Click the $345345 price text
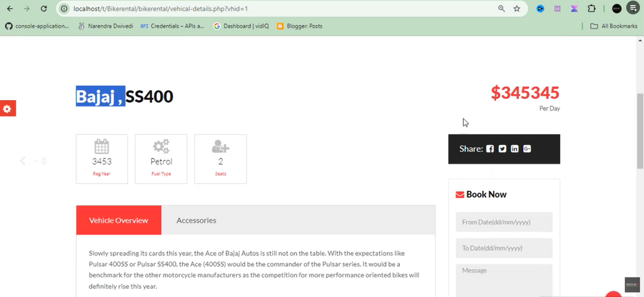This screenshot has height=297, width=644. (525, 93)
